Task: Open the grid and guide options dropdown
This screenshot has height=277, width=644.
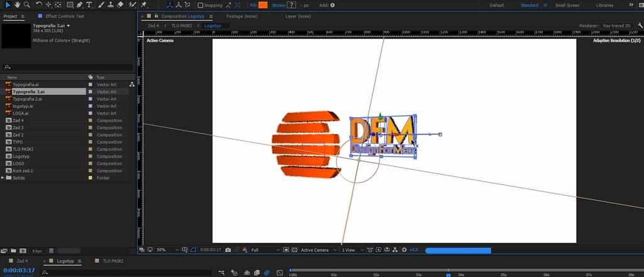Action: (185, 250)
